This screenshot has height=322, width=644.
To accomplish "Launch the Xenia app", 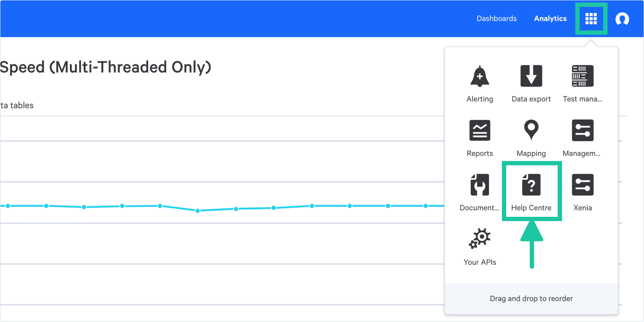I will click(583, 185).
